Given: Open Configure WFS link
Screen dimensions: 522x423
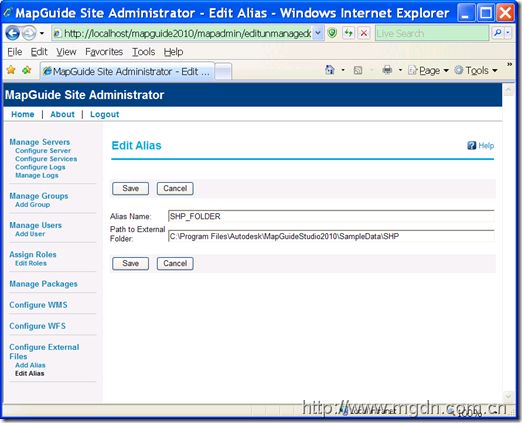Looking at the screenshot, I should click(37, 326).
